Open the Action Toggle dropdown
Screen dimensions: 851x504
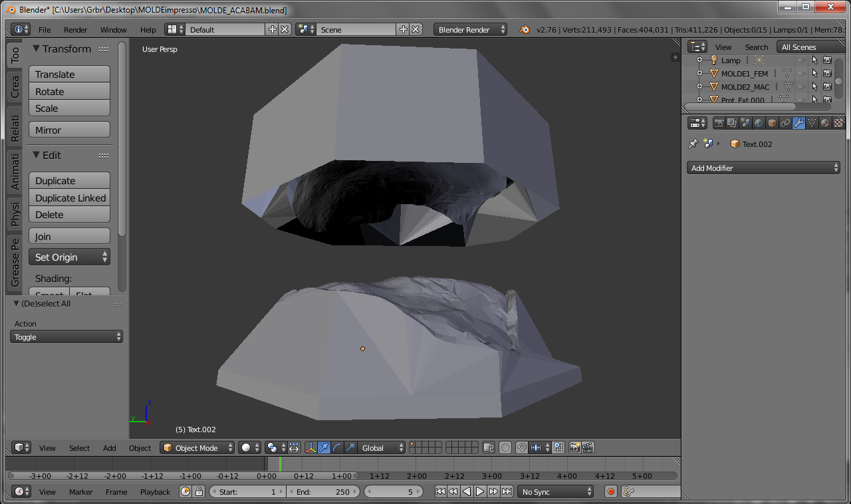point(66,336)
